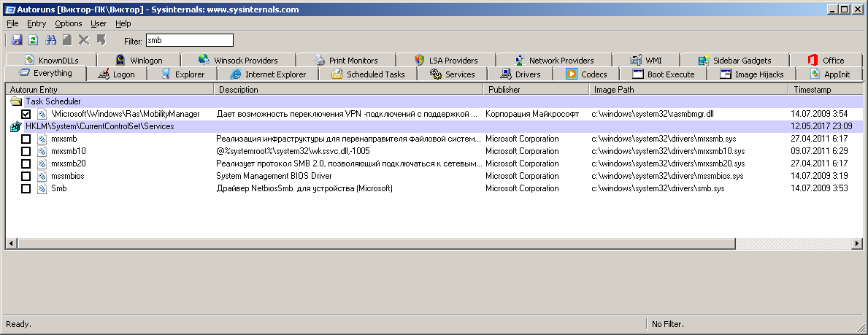Open the Drivers tab
The height and width of the screenshot is (335, 868).
click(x=521, y=74)
